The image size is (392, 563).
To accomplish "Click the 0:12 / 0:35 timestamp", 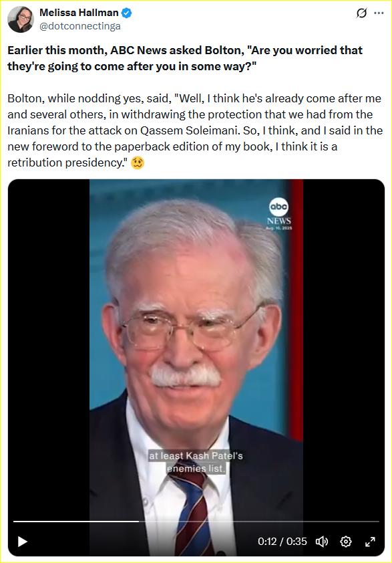I will 282,542.
